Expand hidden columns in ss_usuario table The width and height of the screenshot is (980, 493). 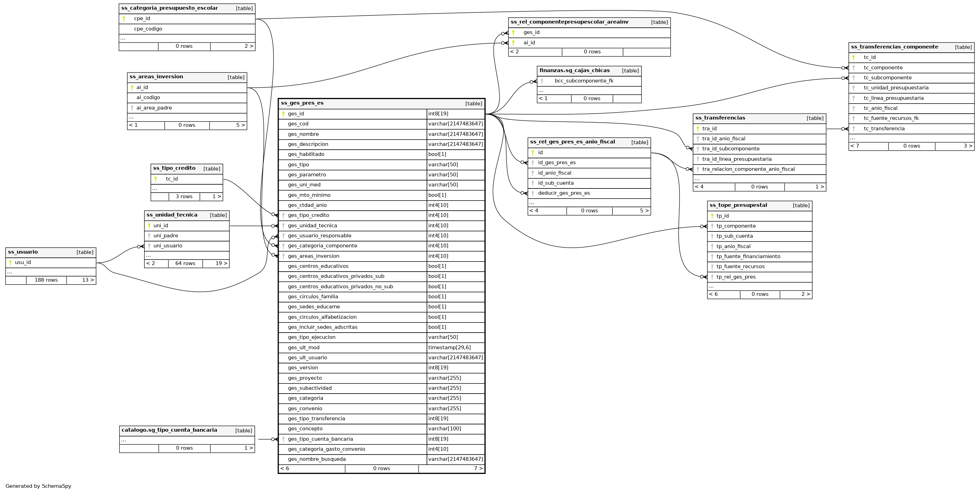(9, 272)
